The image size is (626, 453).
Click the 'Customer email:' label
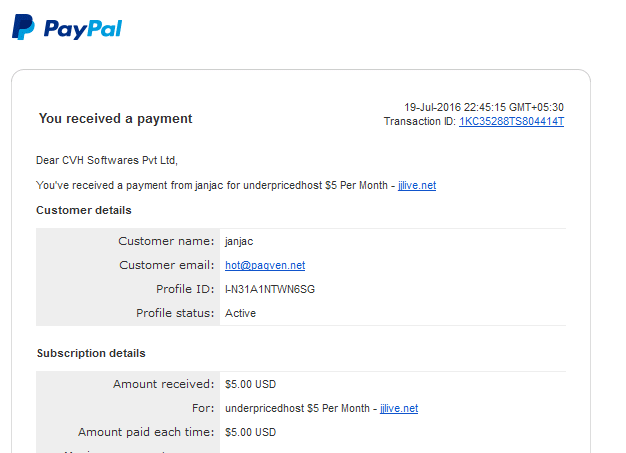(167, 265)
